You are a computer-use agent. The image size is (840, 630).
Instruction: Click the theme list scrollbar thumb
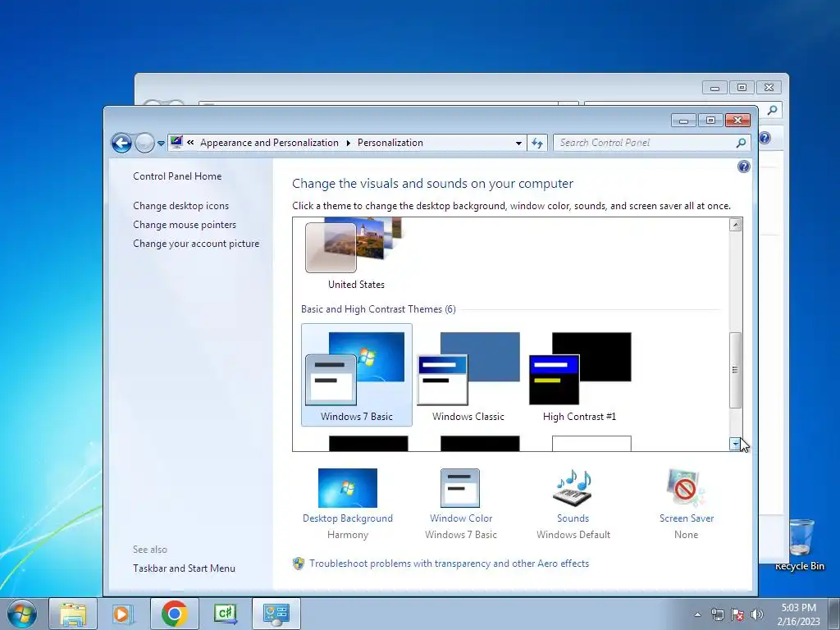coord(736,370)
